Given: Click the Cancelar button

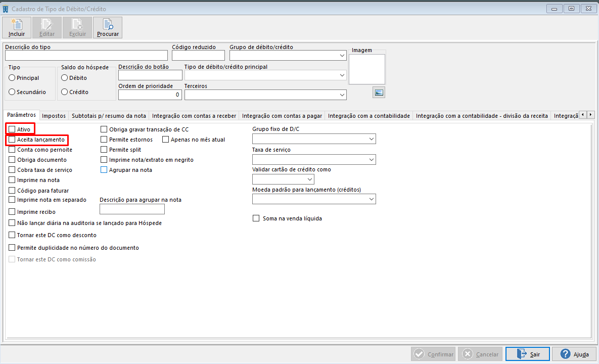Looking at the screenshot, I should click(x=480, y=354).
